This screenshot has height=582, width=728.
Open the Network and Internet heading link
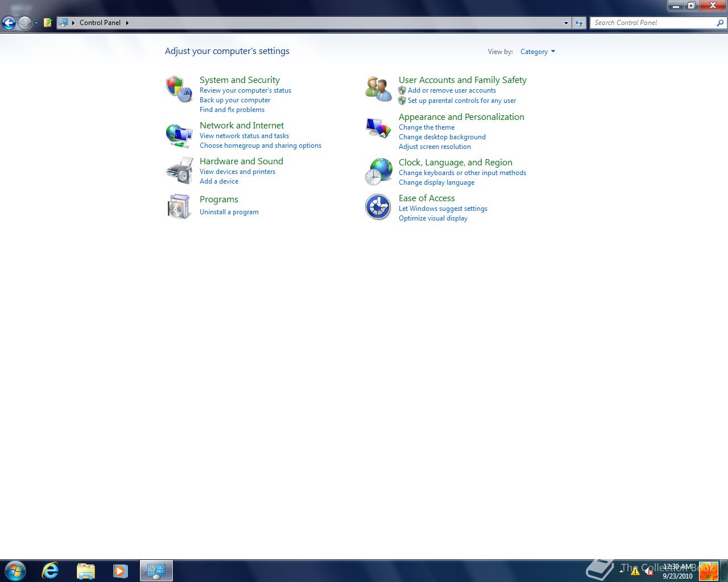coord(242,126)
